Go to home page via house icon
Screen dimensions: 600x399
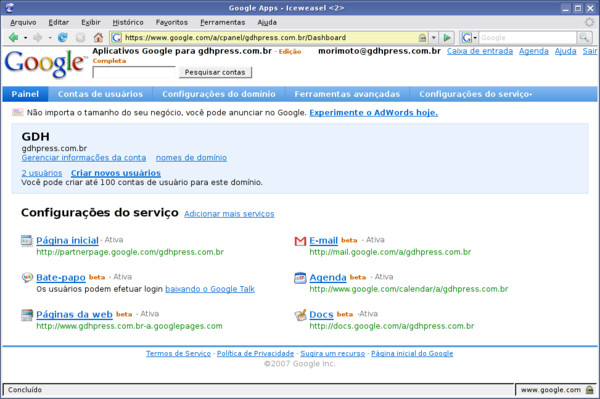coord(98,37)
